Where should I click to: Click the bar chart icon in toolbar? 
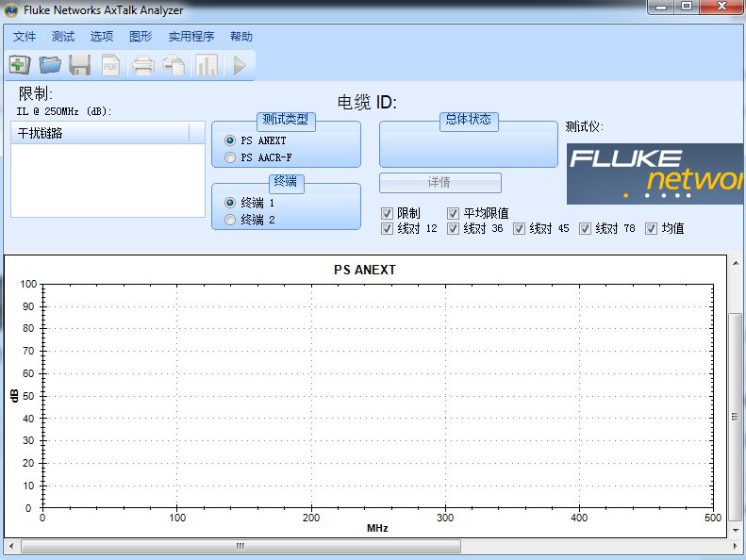pos(207,65)
